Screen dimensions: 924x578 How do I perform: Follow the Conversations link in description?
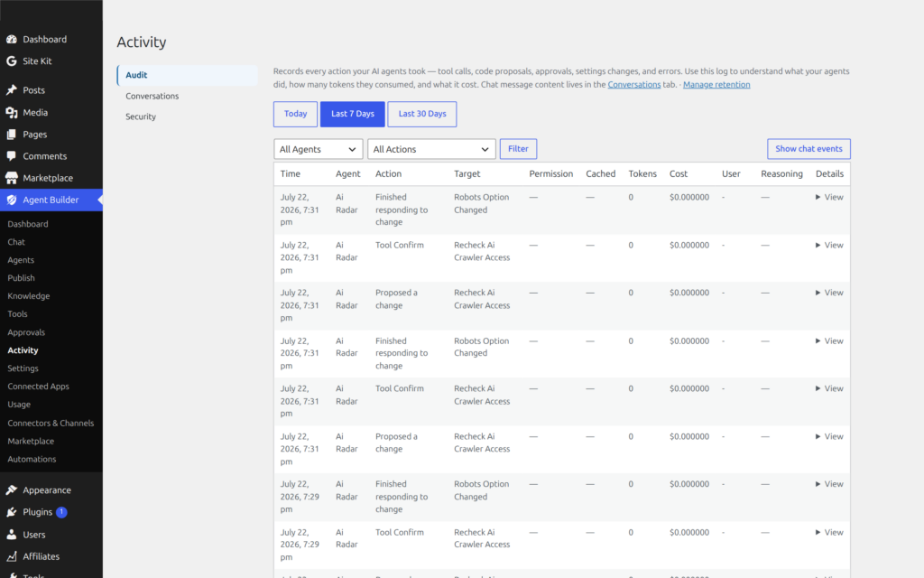click(634, 84)
